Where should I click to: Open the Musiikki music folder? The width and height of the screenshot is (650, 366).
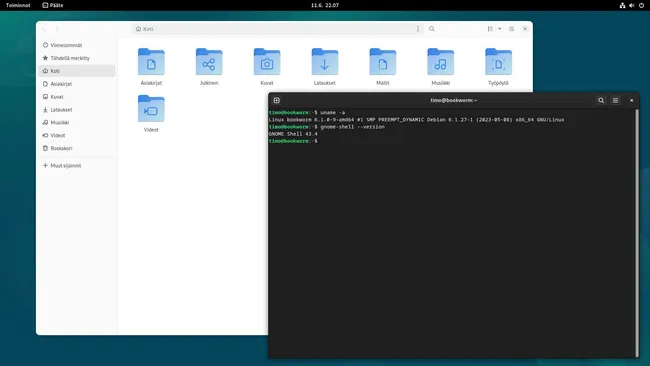440,62
